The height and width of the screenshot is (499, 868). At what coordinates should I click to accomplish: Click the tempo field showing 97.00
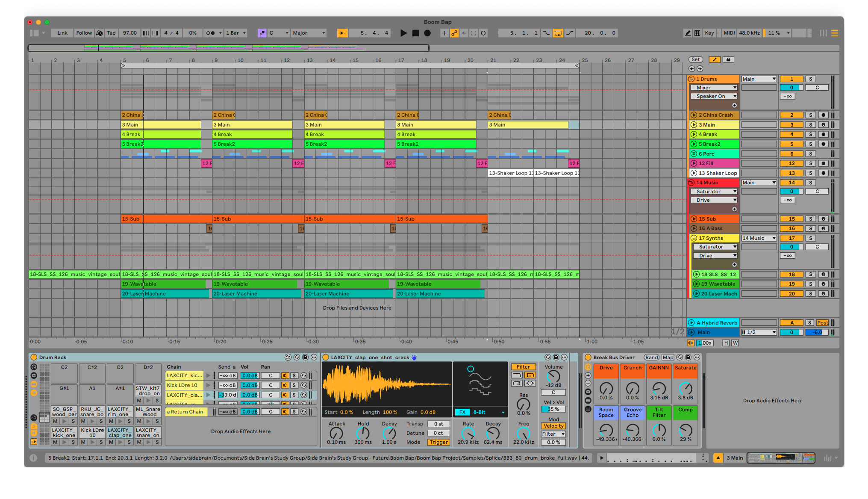click(129, 33)
